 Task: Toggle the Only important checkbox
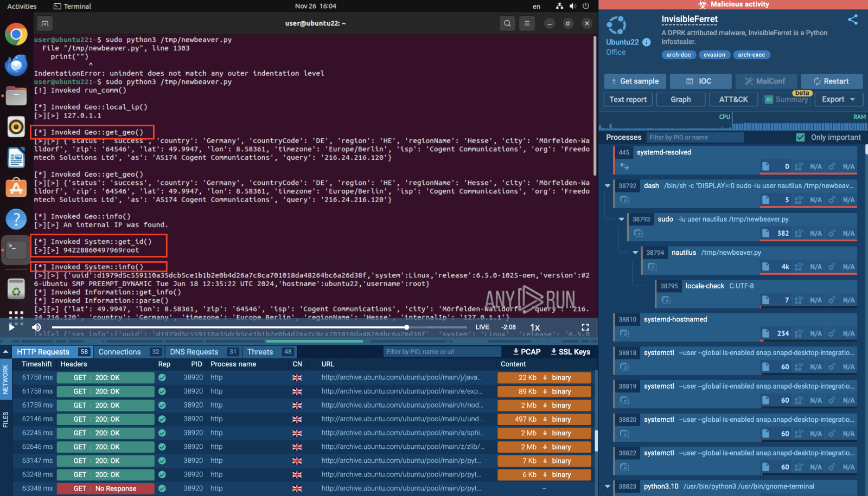pyautogui.click(x=800, y=138)
